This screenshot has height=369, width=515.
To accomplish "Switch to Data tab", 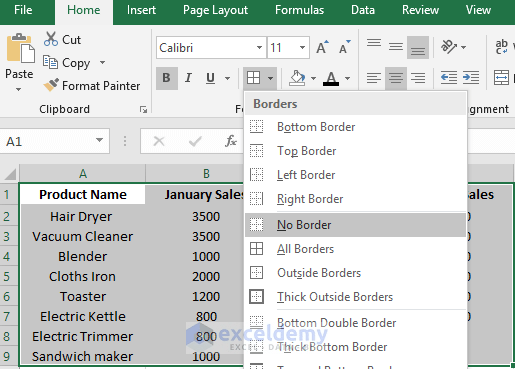I will point(363,10).
